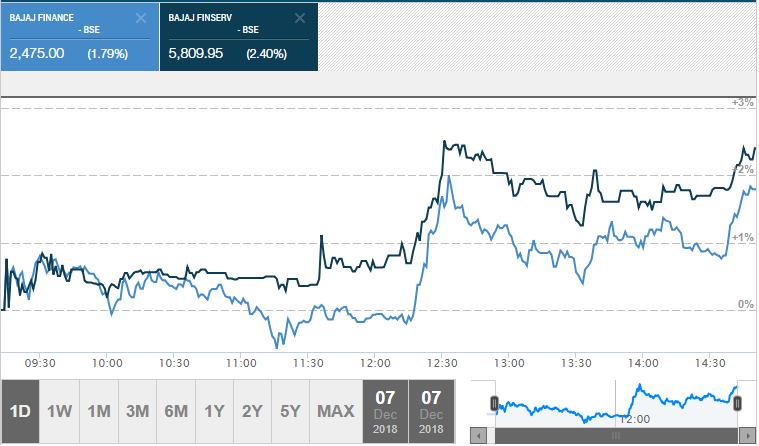Screen dimensions: 759x446
Task: Click the navigator's right range handle
Action: click(737, 403)
